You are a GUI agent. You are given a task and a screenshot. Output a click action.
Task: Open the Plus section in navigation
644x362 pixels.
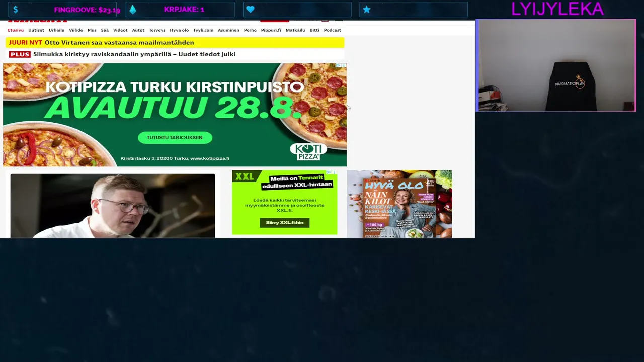92,30
